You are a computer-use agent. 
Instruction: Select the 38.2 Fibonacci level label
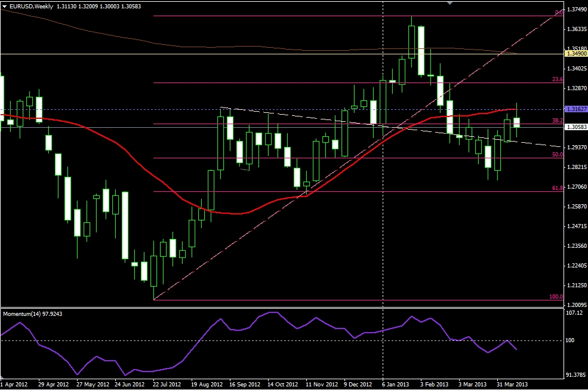tap(557, 120)
